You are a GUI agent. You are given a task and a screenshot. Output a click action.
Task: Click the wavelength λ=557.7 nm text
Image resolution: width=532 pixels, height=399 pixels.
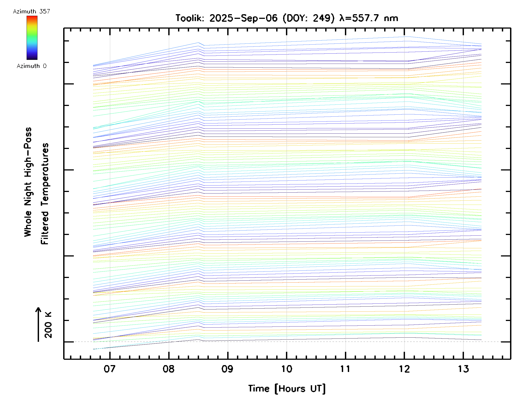pyautogui.click(x=368, y=18)
